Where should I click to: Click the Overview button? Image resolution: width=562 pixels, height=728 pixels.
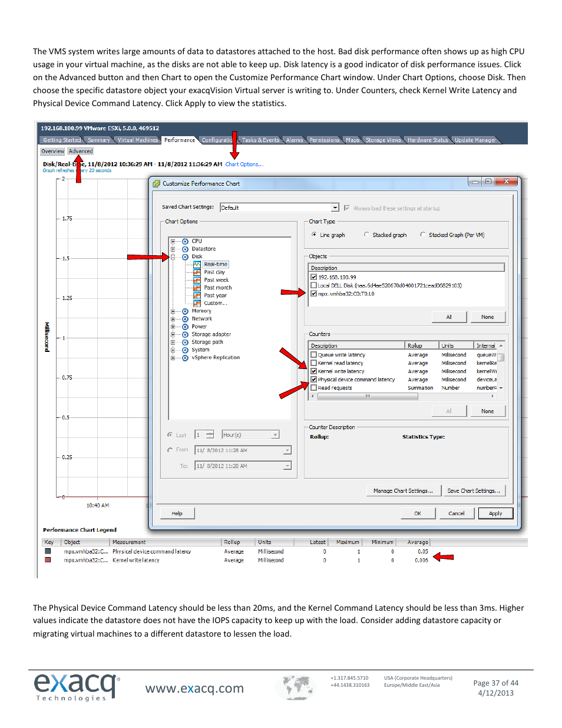coord(52,151)
